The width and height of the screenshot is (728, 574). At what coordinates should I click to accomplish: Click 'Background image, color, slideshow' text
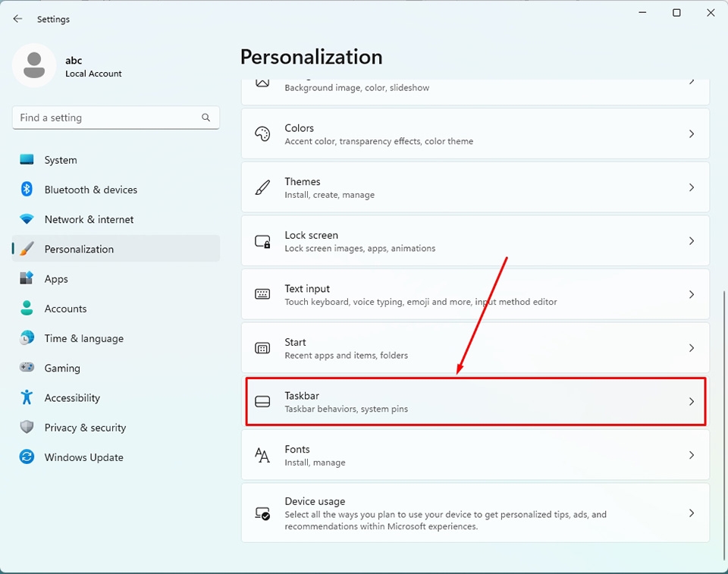click(356, 88)
